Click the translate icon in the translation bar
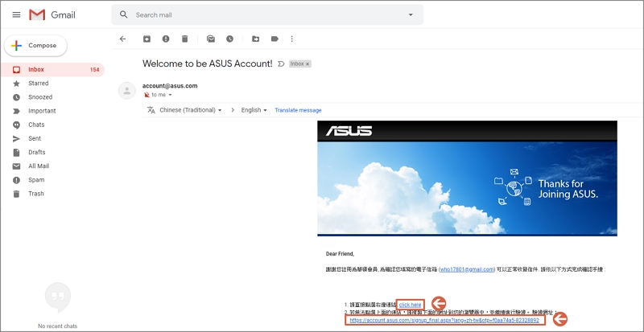The height and width of the screenshot is (332, 644). coord(151,110)
